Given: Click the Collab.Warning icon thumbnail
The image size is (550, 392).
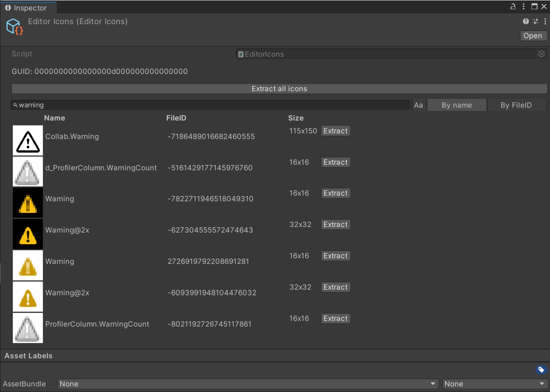Looking at the screenshot, I should [27, 140].
